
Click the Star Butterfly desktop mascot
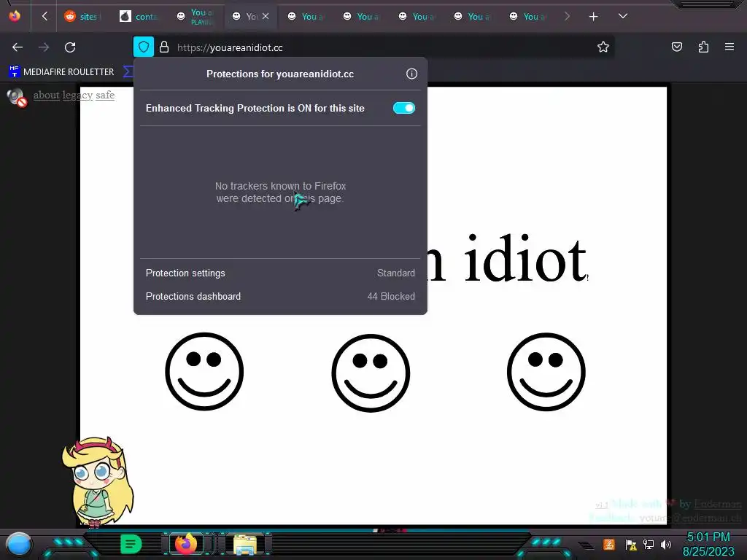tap(98, 481)
